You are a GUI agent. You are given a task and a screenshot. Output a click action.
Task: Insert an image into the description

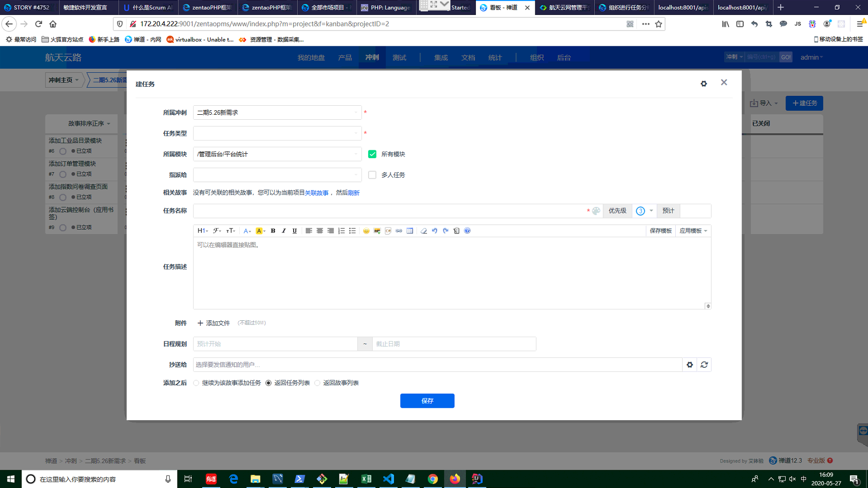[x=377, y=231]
